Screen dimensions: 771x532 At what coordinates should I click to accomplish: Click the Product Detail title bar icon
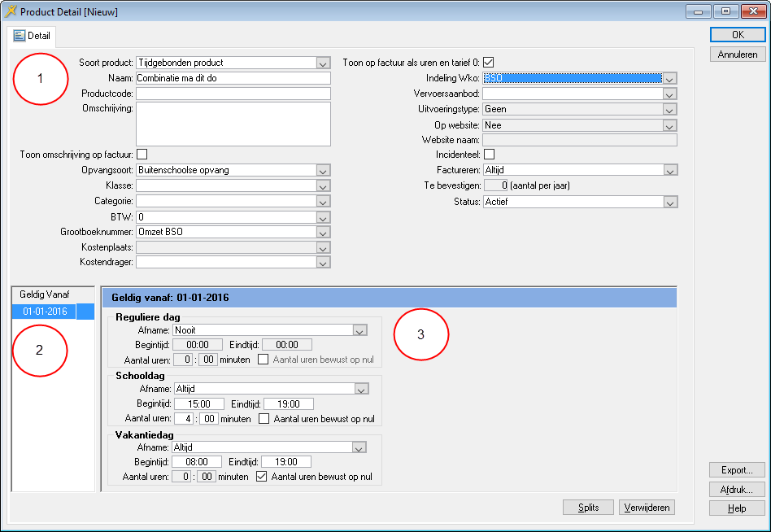[x=11, y=11]
